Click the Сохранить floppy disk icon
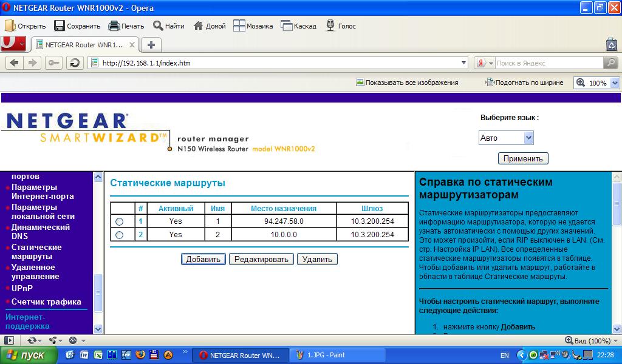The image size is (622, 364). click(x=60, y=25)
